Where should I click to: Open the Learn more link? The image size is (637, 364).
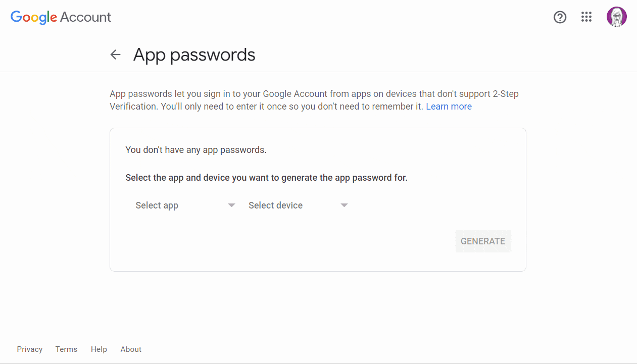[x=449, y=107]
